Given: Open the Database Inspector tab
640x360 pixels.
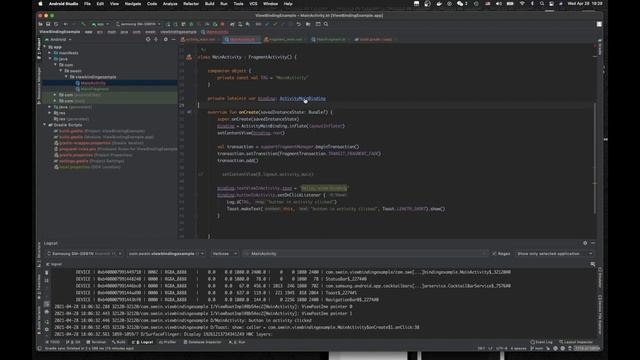Looking at the screenshot, I should pos(202,342).
